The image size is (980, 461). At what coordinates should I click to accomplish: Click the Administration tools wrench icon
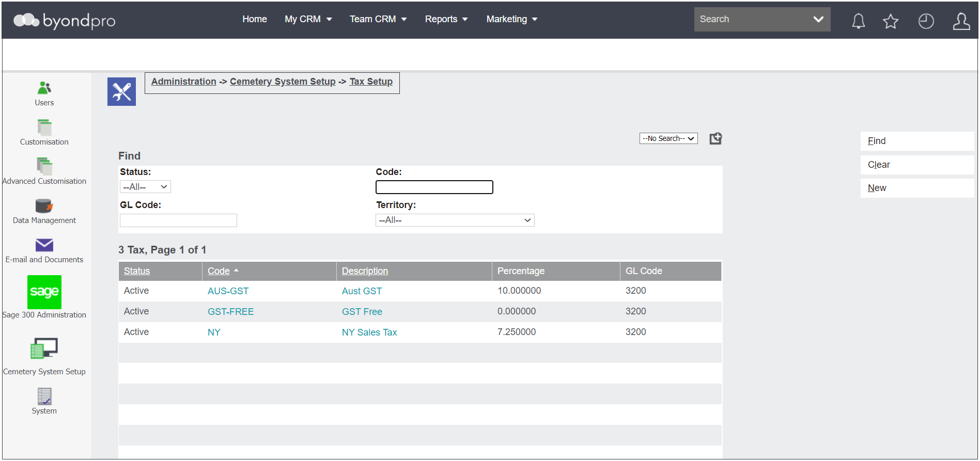[x=121, y=91]
